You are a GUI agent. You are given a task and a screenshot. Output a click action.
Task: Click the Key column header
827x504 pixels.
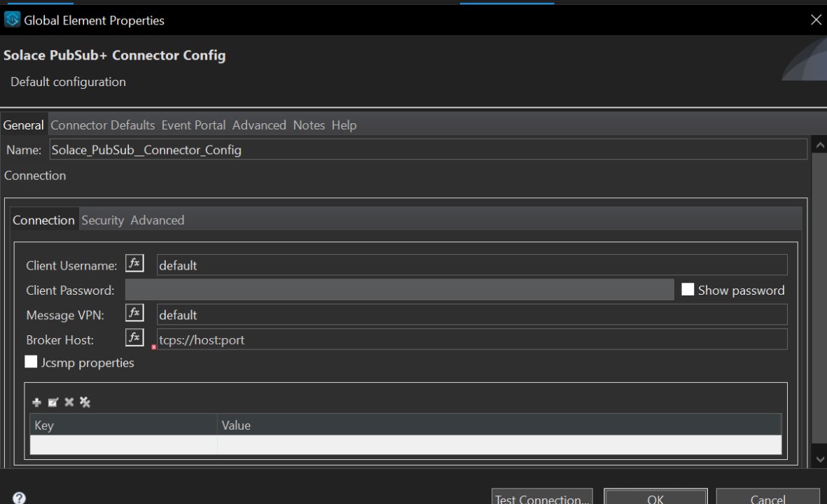(123, 425)
